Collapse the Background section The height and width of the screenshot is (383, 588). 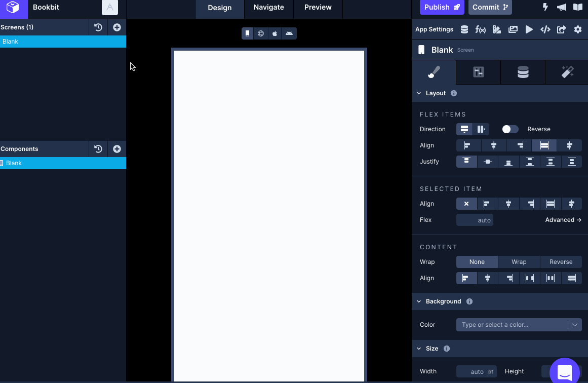coord(419,301)
